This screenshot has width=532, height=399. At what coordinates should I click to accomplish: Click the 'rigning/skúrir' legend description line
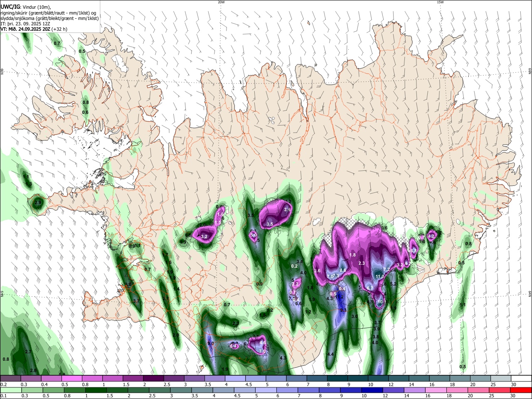pyautogui.click(x=48, y=13)
